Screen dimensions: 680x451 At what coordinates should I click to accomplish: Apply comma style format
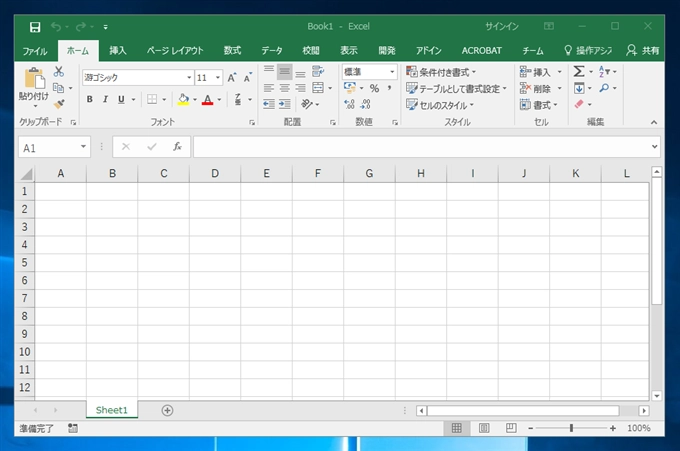[389, 88]
